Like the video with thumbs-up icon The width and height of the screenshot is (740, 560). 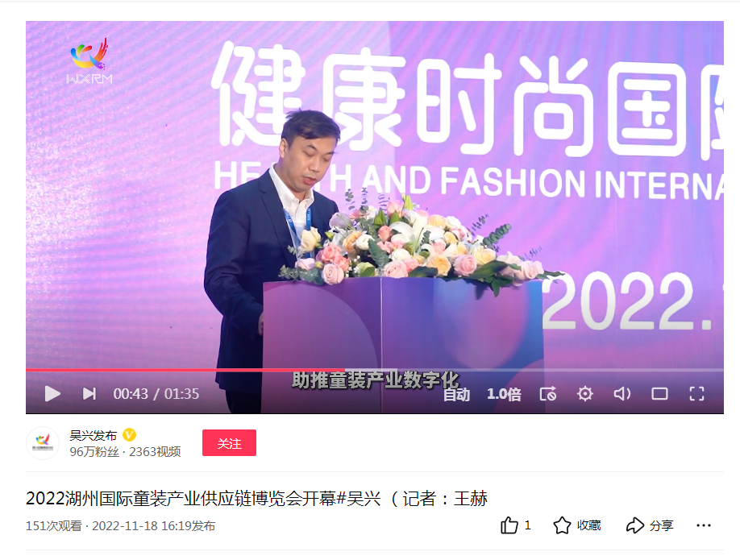pyautogui.click(x=509, y=525)
